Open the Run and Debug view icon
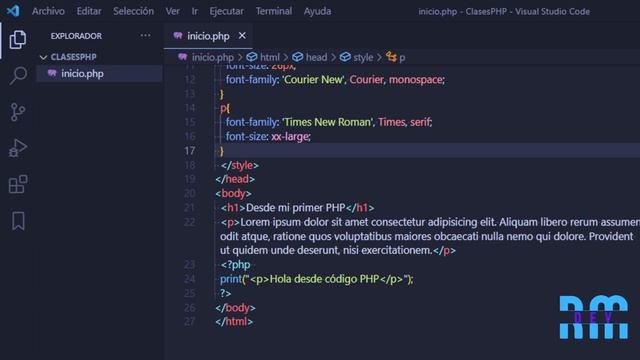This screenshot has height=360, width=640. click(18, 148)
